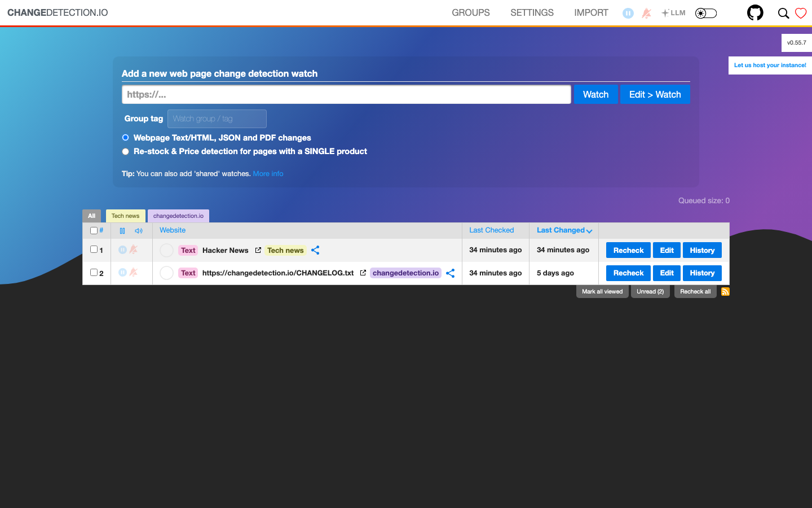Click the Watch button
812x508 pixels.
click(595, 94)
